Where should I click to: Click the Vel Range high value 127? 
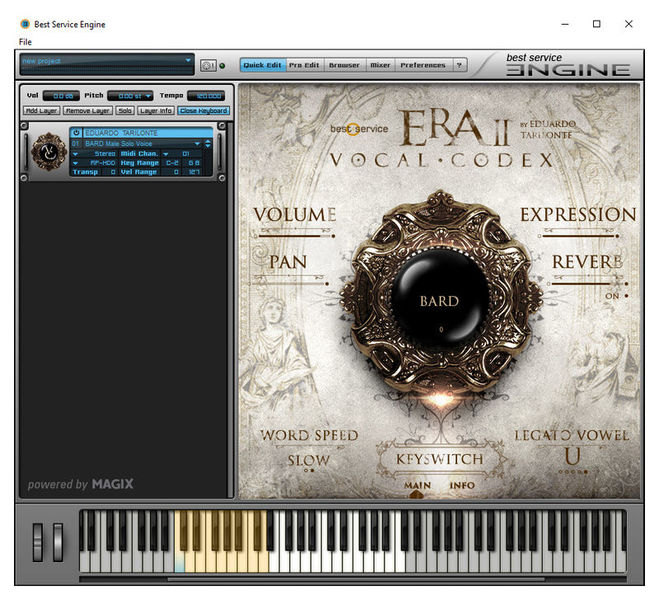click(x=194, y=172)
